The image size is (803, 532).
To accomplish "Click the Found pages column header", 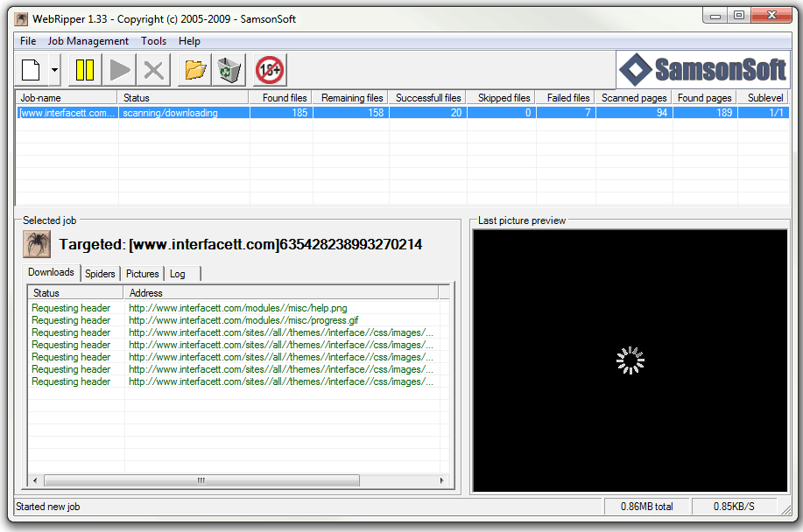I will point(705,98).
